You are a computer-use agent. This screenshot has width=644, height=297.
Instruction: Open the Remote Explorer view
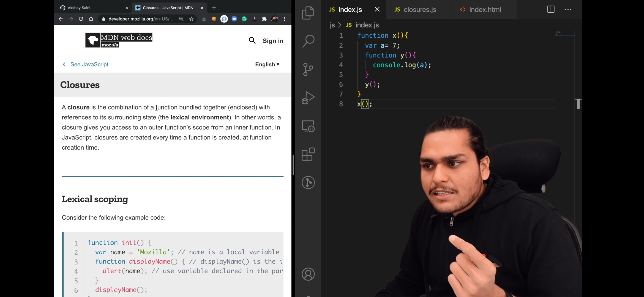point(308,126)
